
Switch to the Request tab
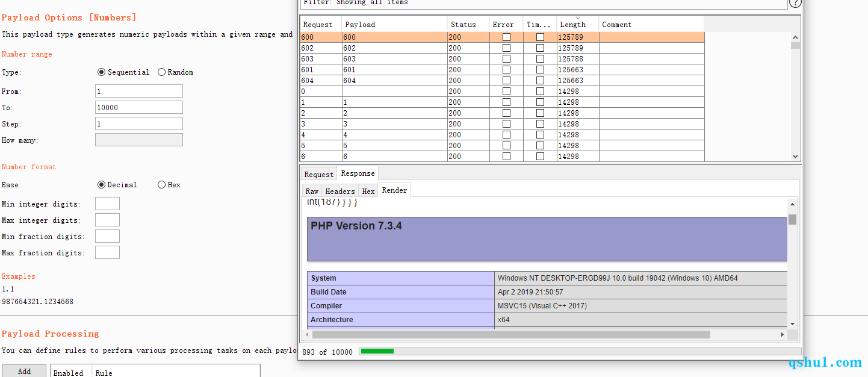318,174
